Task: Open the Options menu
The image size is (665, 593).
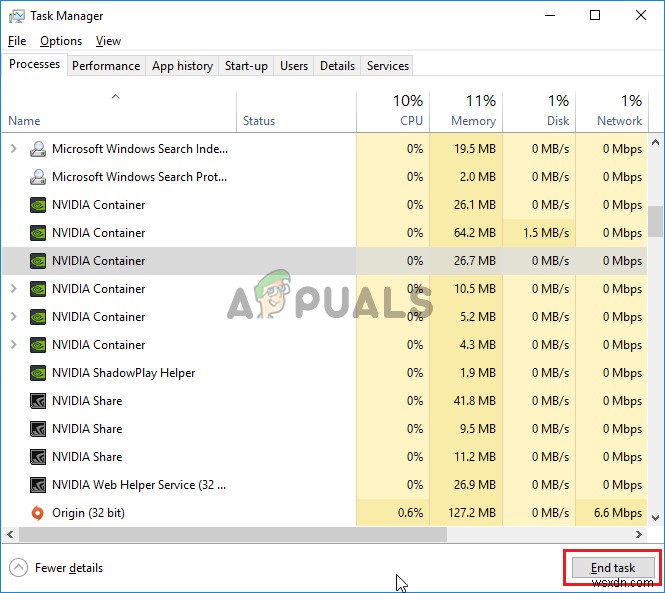Action: [x=61, y=41]
